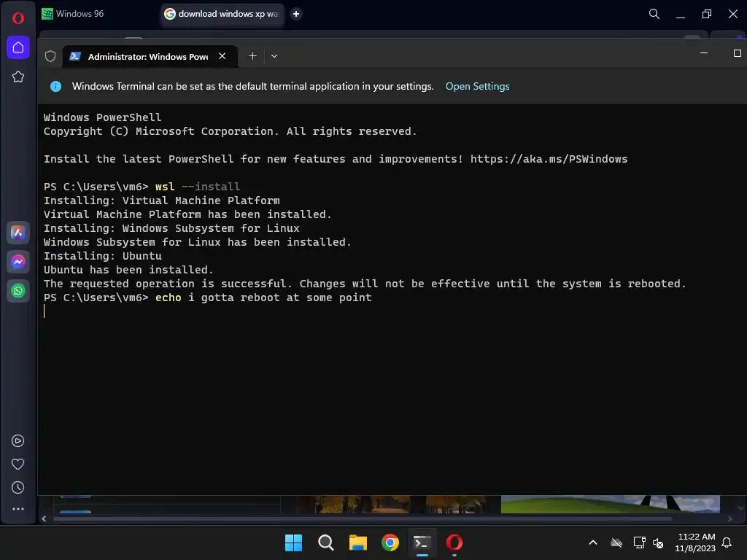
Task: Launch Google Chrome from taskbar
Action: [x=390, y=542]
